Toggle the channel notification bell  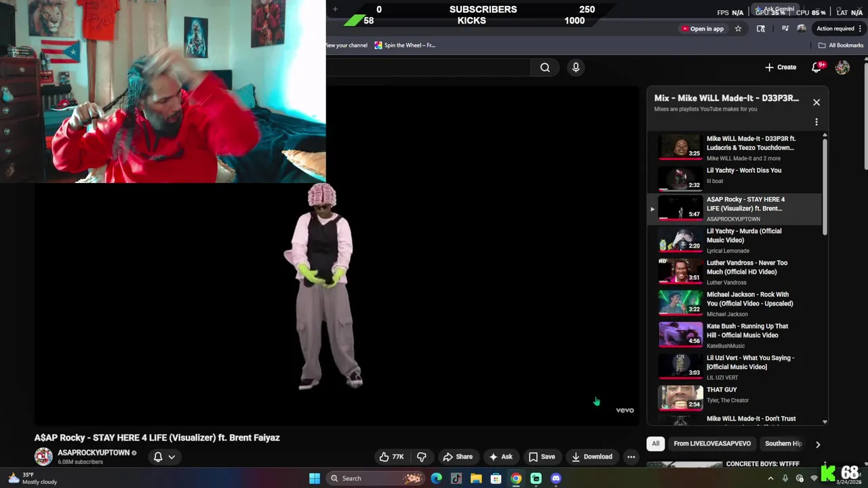tap(158, 457)
